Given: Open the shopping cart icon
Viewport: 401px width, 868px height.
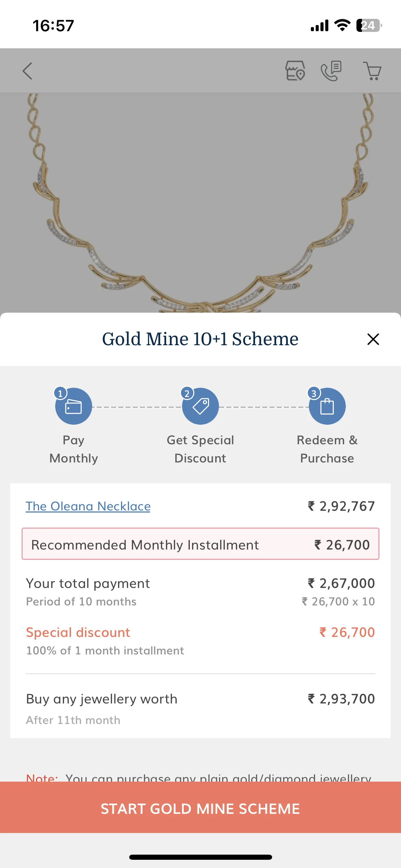Looking at the screenshot, I should tap(372, 71).
